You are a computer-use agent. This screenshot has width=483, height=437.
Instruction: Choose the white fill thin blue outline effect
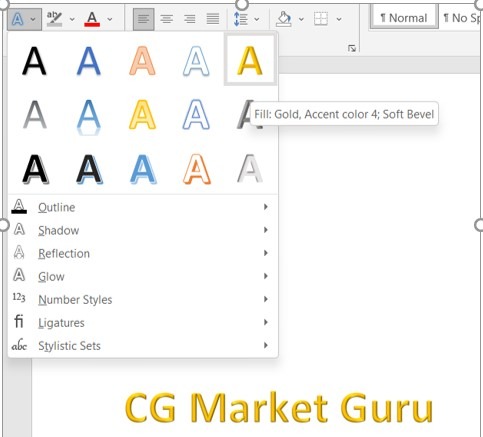point(196,115)
